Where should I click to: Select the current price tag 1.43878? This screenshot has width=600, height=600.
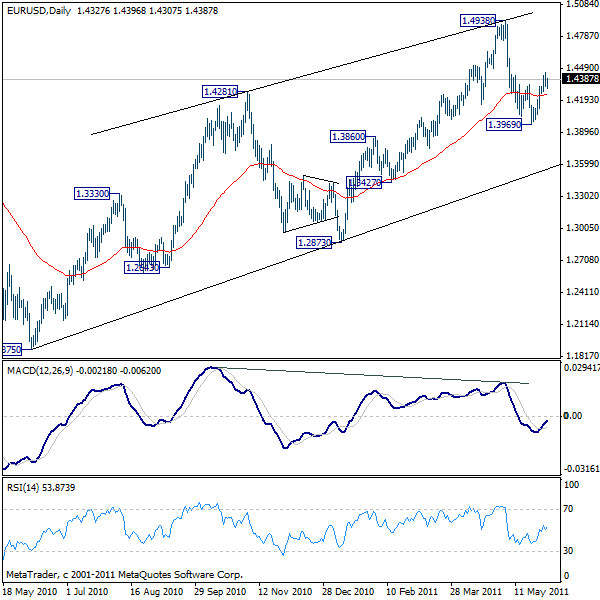coord(581,79)
